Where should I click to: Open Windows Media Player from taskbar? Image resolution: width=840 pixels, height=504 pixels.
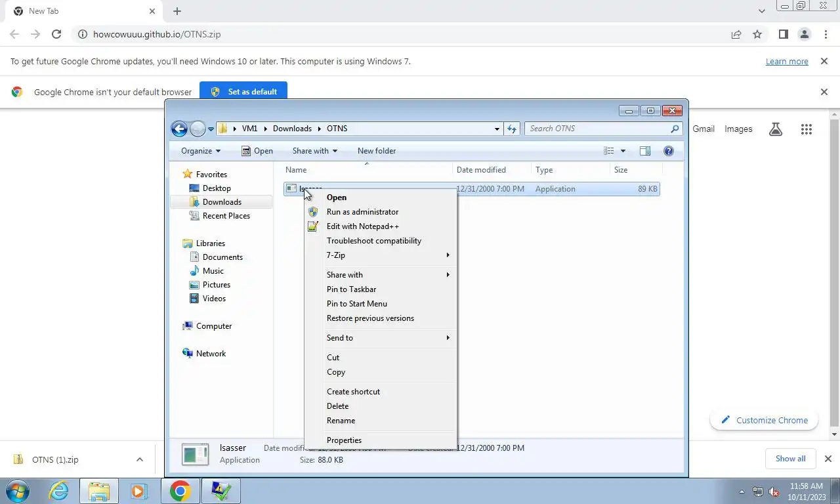138,491
